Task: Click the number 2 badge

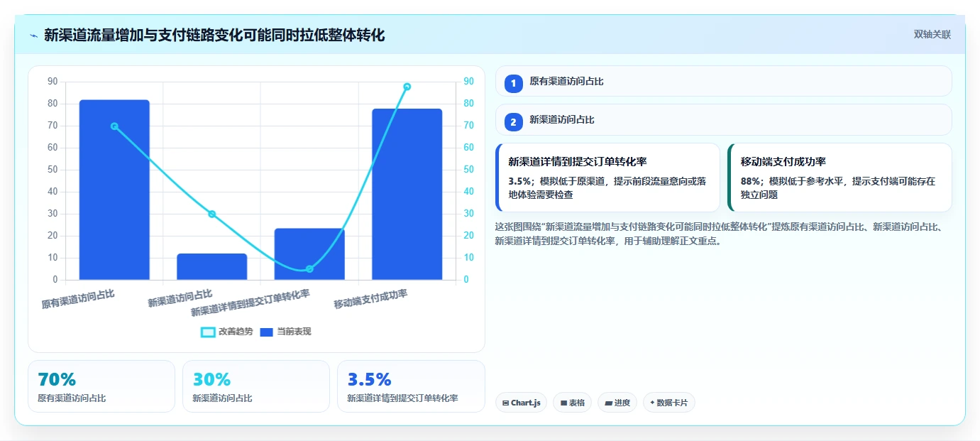Action: pos(514,121)
